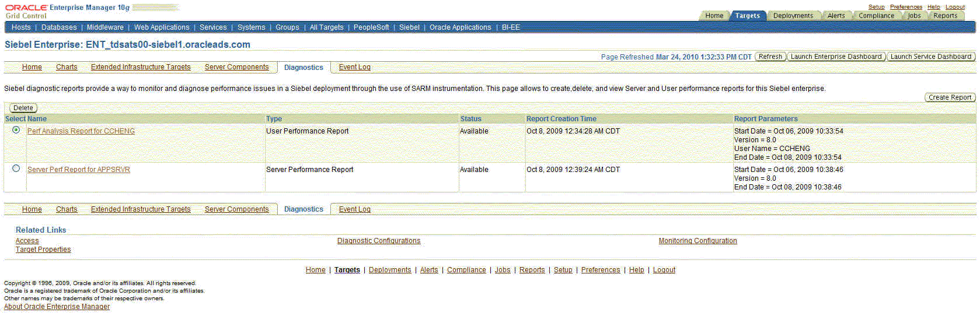Click footer Targets link
Viewport: 980px width, 316px height.
point(347,270)
